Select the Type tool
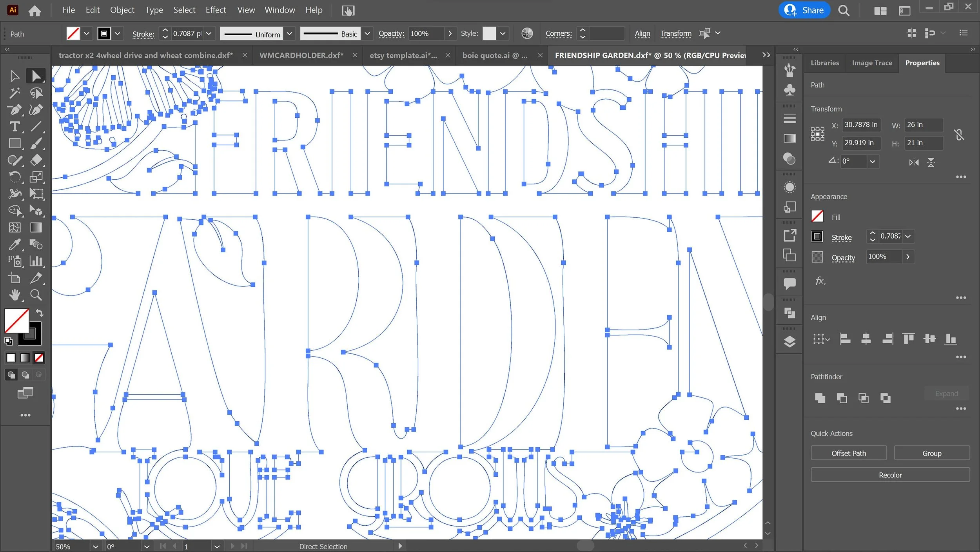 [15, 127]
